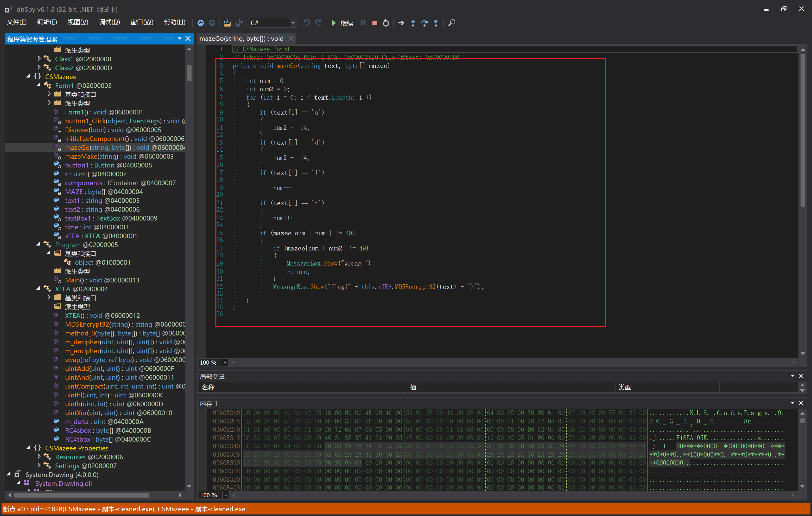
Task: Close the mazeGo document tab
Action: tap(291, 39)
